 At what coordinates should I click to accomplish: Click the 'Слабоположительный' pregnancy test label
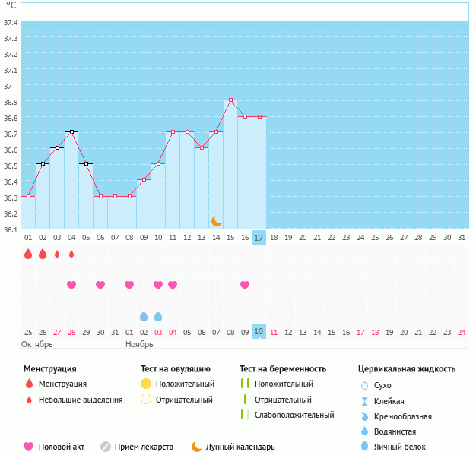294,415
